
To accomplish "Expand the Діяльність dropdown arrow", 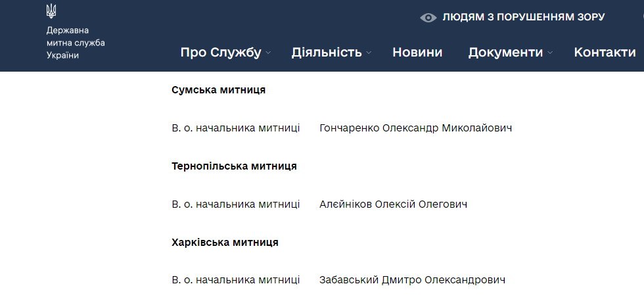I will click(369, 53).
